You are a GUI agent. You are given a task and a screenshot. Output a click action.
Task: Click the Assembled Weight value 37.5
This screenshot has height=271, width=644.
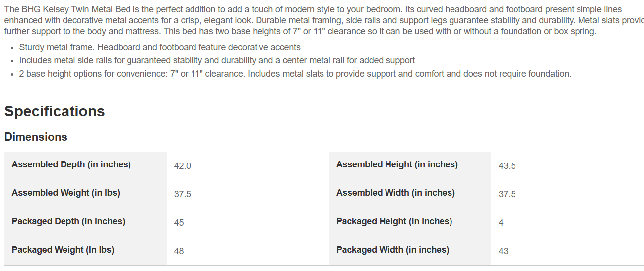pos(183,194)
